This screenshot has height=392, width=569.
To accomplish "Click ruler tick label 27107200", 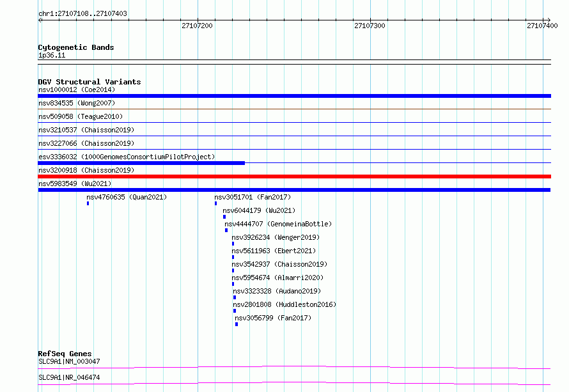I will (197, 26).
